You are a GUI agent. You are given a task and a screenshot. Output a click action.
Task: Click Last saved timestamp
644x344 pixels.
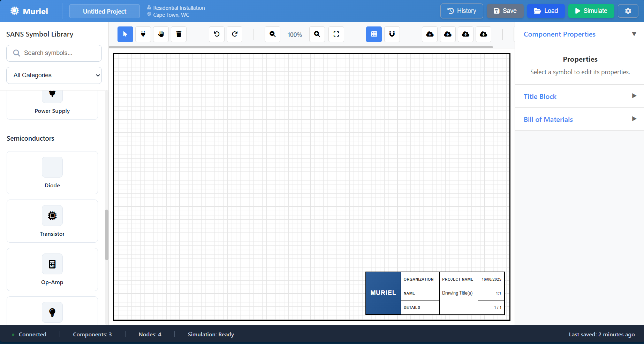602,334
